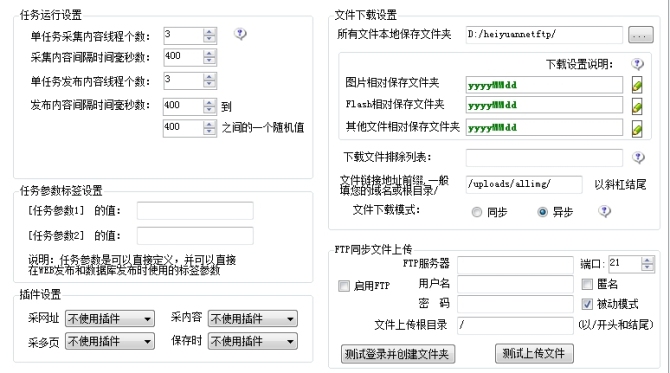The height and width of the screenshot is (373, 670).
Task: Click the image relative folder field
Action: (544, 85)
